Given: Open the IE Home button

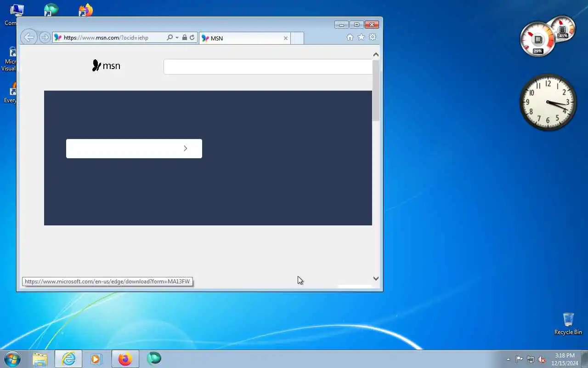Looking at the screenshot, I should coord(350,37).
